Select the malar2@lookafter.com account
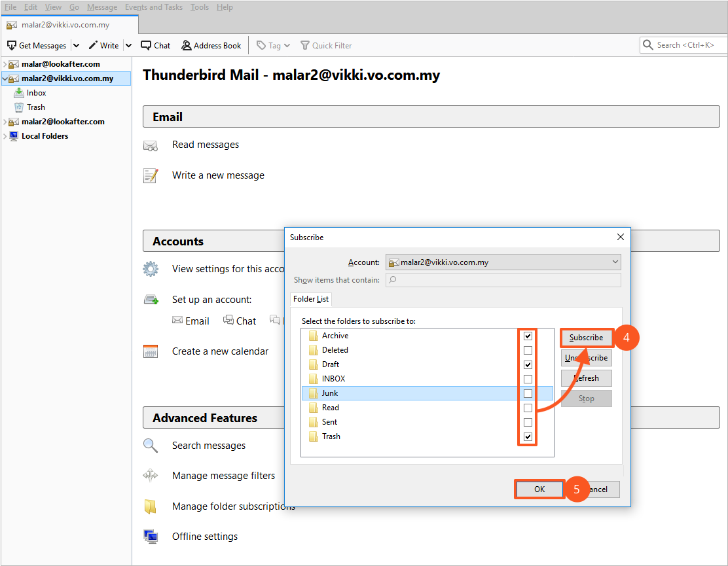The image size is (728, 566). coord(63,122)
